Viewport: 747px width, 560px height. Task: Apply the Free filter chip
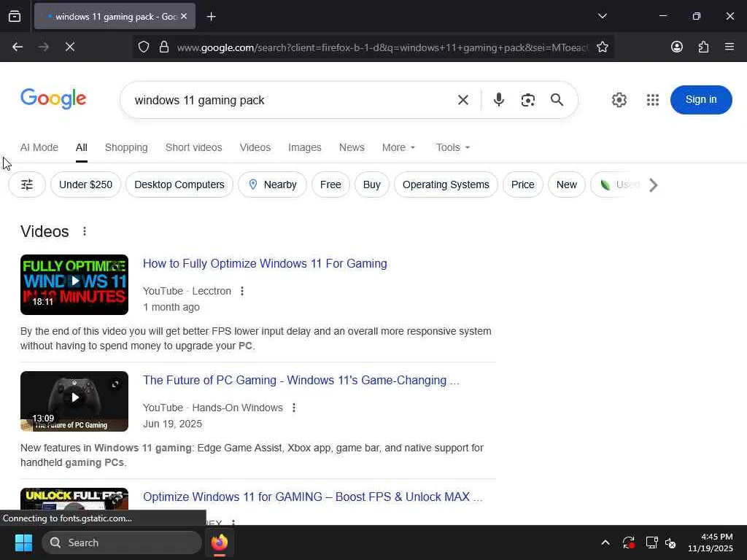(x=330, y=184)
